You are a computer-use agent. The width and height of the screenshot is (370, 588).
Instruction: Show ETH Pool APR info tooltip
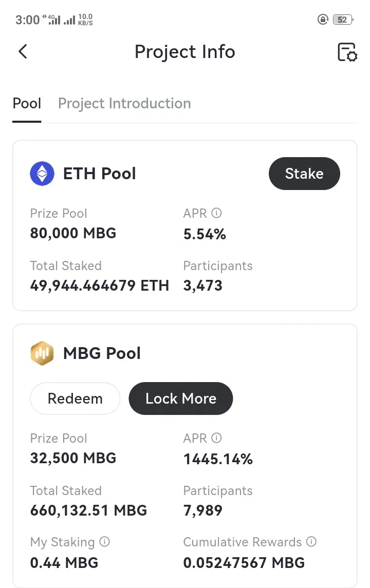point(216,213)
